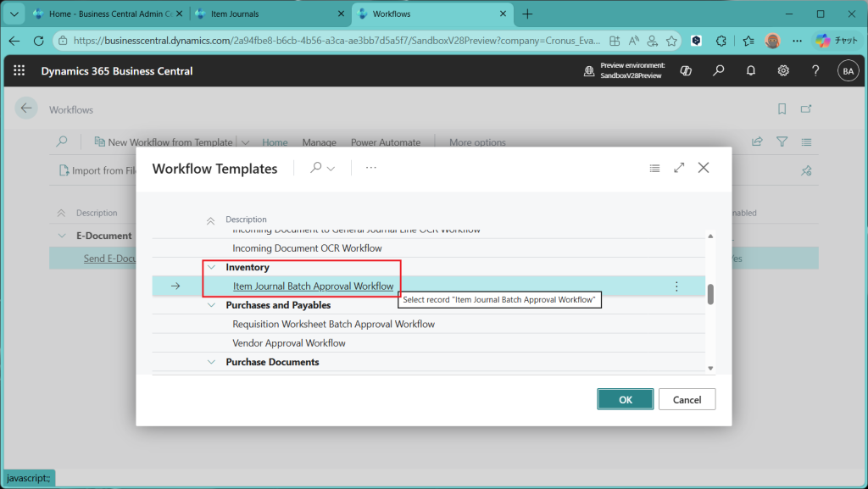Collapse the Purchase Documents group
Screen dimensions: 868x489
click(211, 362)
